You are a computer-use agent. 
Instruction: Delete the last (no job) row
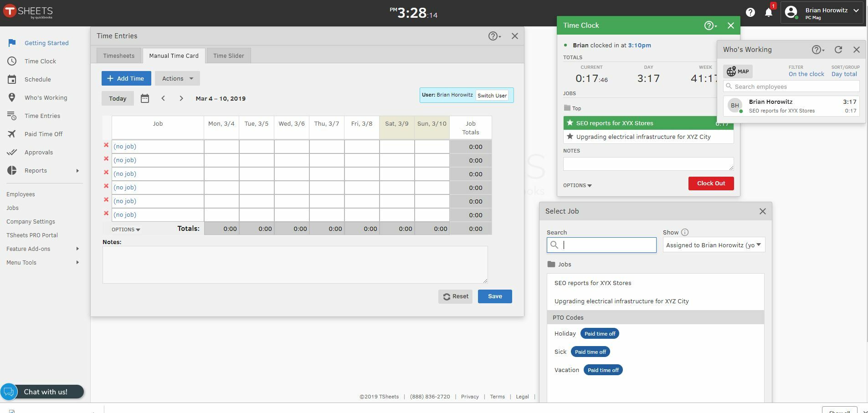click(x=106, y=214)
